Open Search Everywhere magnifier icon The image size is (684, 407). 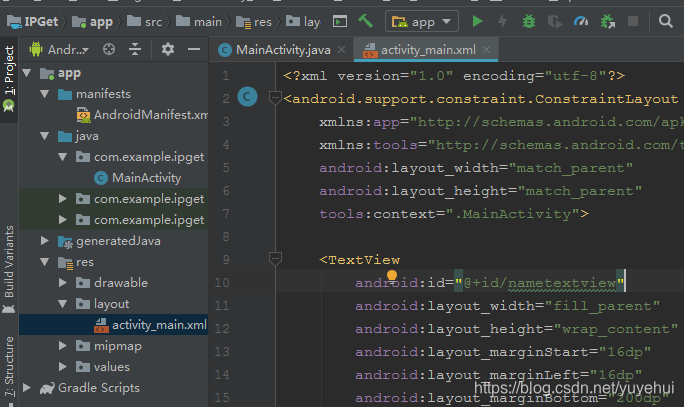(665, 21)
